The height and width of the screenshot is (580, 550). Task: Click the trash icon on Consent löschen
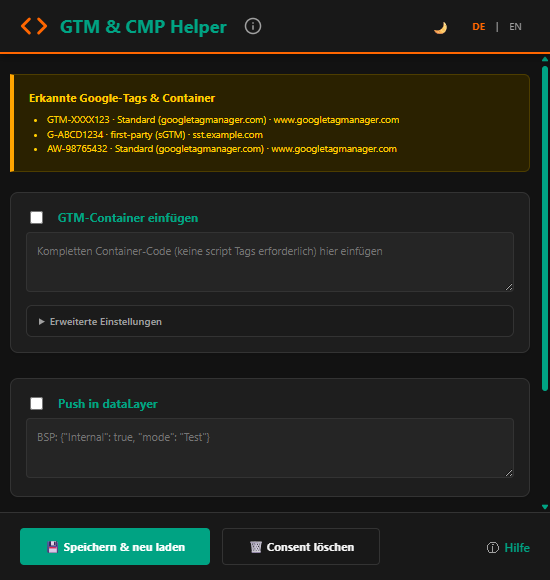[x=256, y=547]
